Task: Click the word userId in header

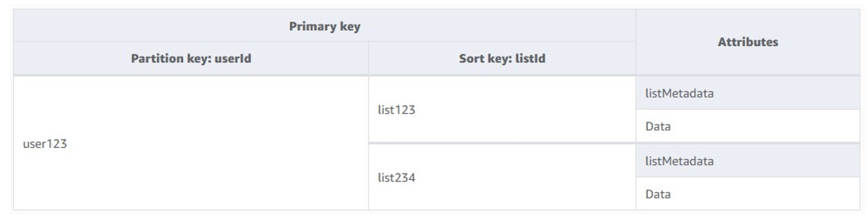Action: click(233, 58)
